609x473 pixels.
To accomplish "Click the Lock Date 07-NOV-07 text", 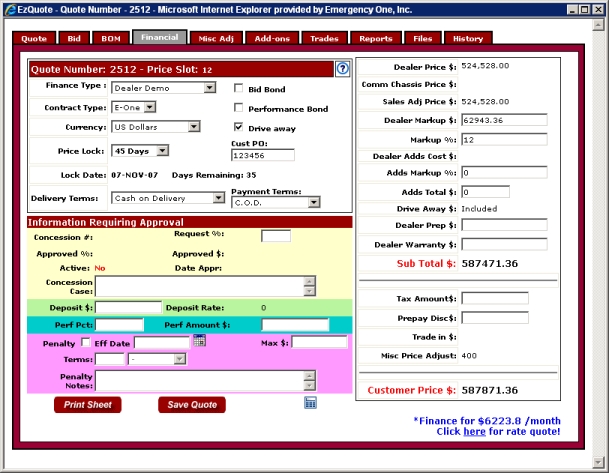I will [134, 175].
